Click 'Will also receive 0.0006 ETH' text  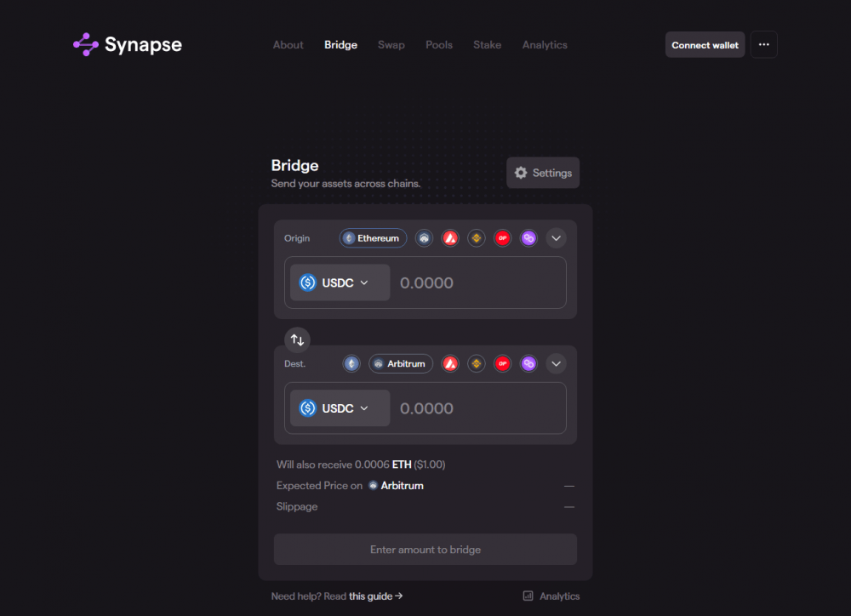344,465
